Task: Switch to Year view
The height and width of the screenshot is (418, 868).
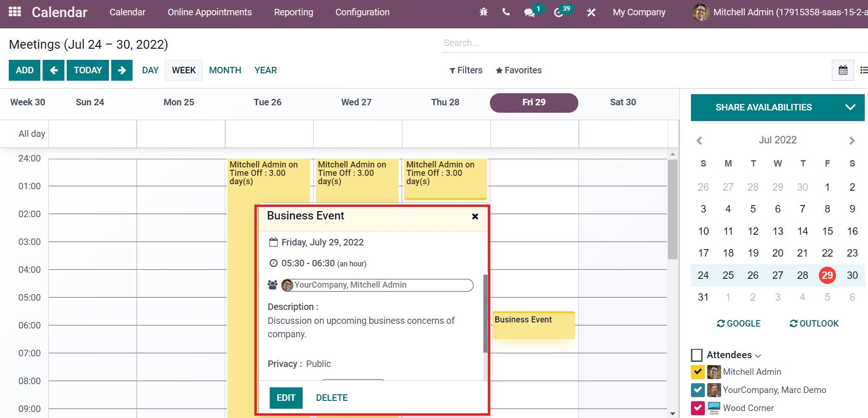Action: pos(266,70)
